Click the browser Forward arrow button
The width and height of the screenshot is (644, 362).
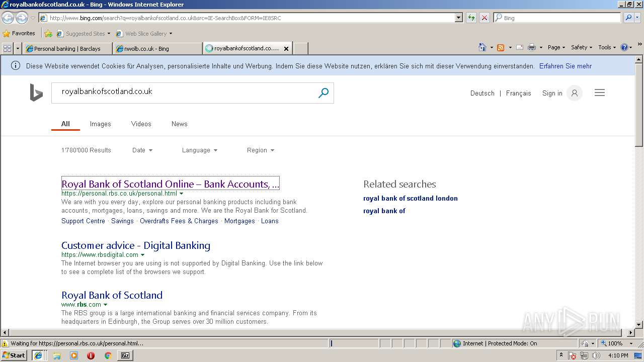(x=22, y=18)
